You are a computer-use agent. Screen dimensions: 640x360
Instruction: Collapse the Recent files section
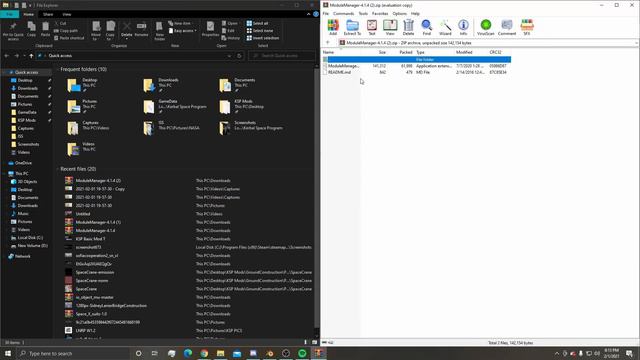click(x=58, y=169)
